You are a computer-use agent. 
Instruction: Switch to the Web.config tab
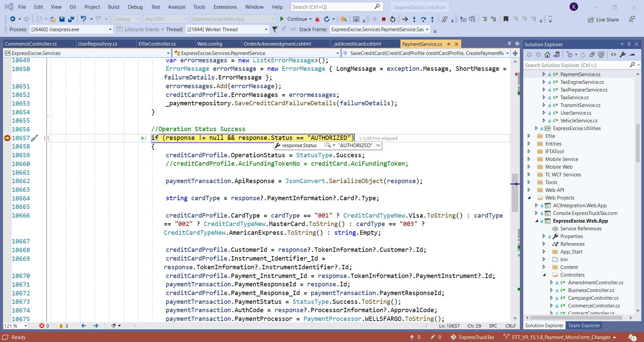click(210, 44)
